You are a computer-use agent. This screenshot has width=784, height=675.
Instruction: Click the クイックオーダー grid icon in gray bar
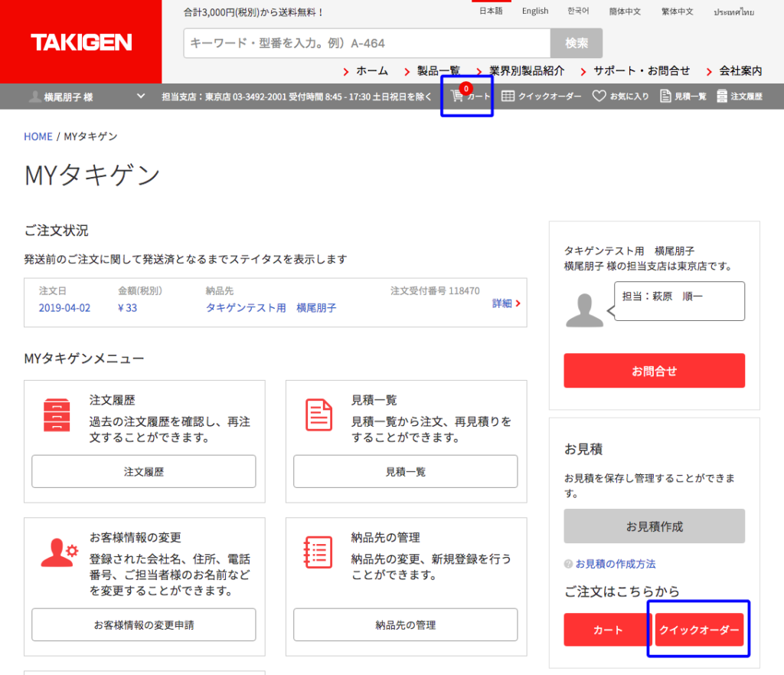[x=508, y=96]
